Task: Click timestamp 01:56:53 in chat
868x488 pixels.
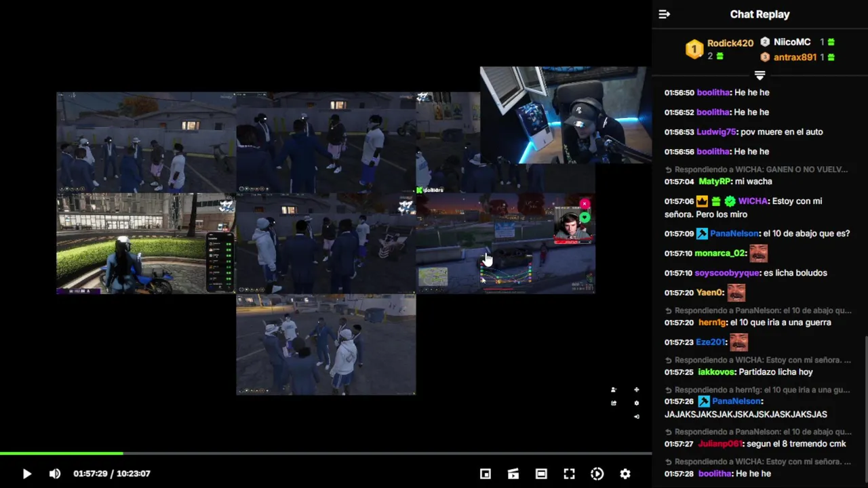Action: [679, 132]
